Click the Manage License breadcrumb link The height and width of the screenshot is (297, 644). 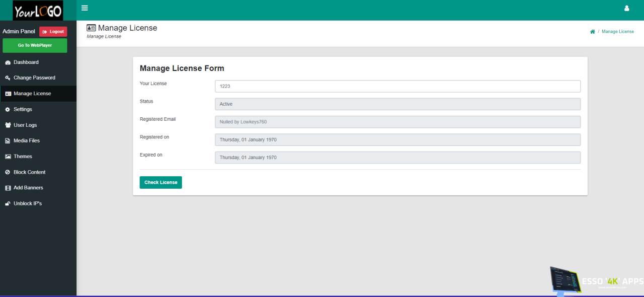click(617, 32)
